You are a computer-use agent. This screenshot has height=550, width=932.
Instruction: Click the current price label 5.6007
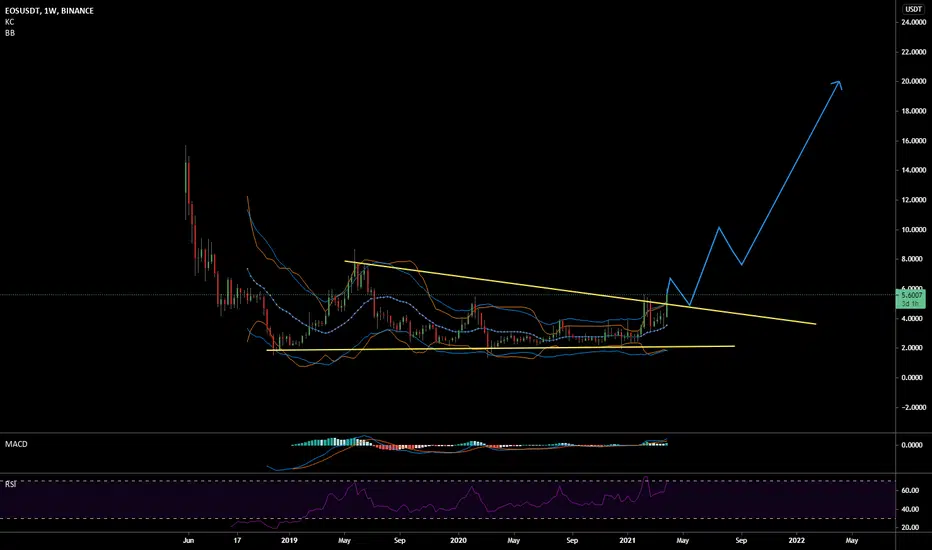coord(912,296)
